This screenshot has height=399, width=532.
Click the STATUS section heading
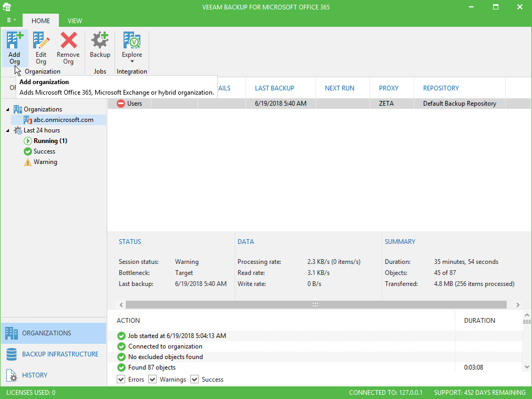coord(130,242)
